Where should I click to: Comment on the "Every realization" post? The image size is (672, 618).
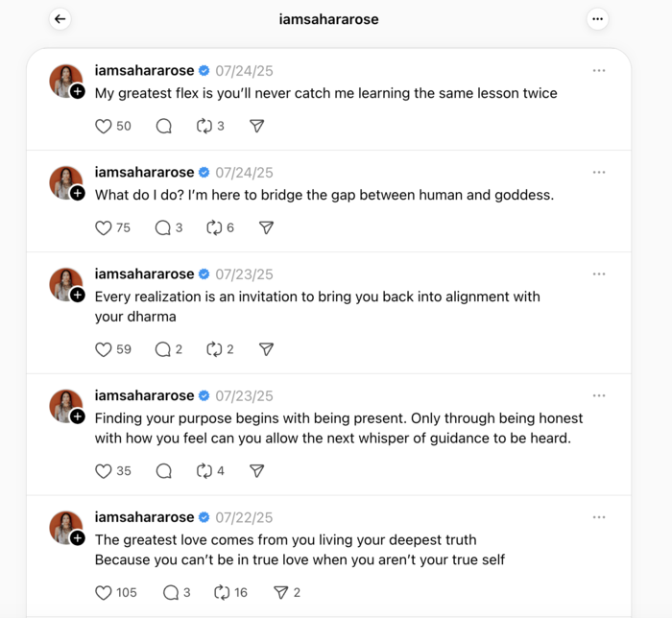click(163, 349)
